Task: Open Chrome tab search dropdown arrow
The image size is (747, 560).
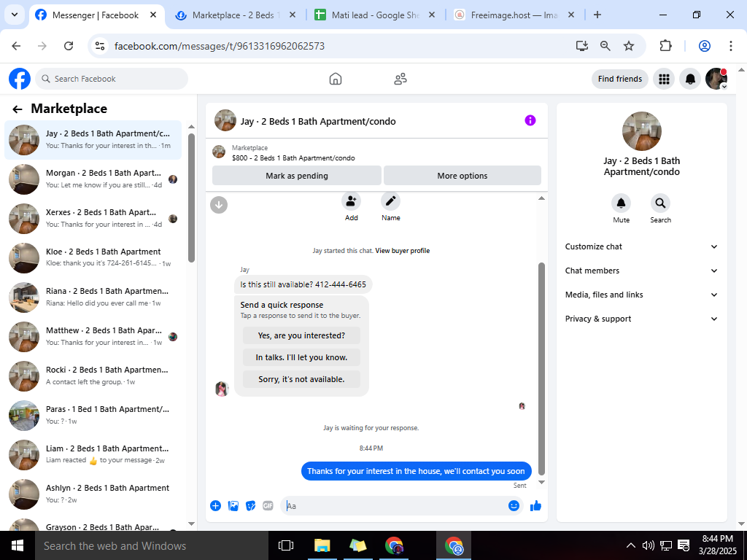Action: point(15,15)
